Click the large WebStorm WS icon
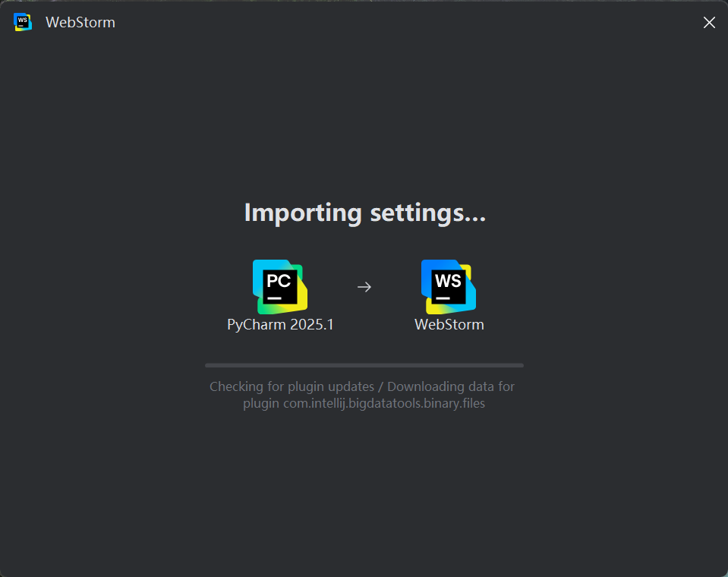The image size is (728, 577). click(449, 287)
